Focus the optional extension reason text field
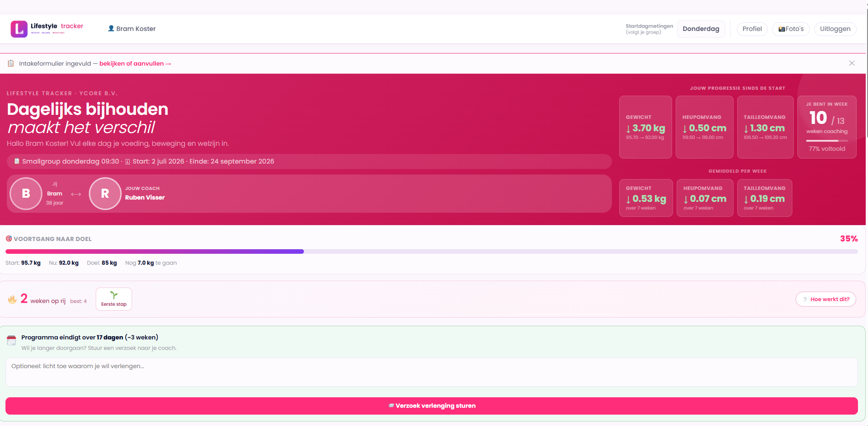 point(431,372)
